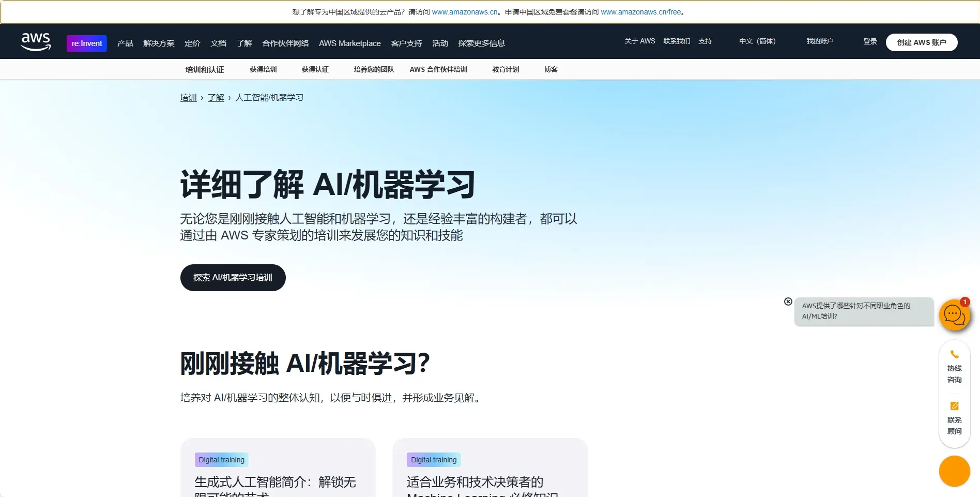980x497 pixels.
Task: Open the orange chat assistant bubble
Action: click(x=955, y=315)
